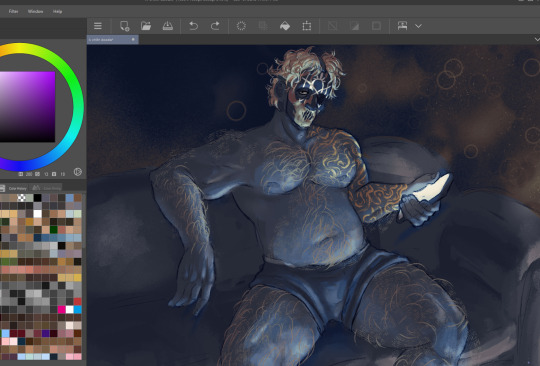Click the hue value icon under color wheel
540x366 pixels.
(21, 174)
